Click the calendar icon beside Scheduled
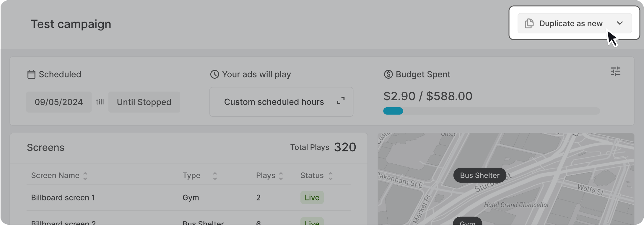 pyautogui.click(x=31, y=74)
